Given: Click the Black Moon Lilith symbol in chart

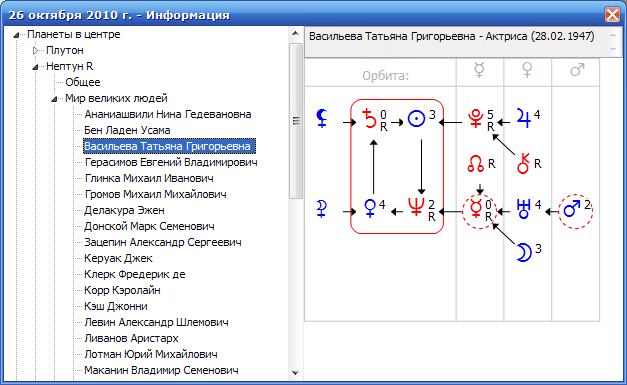Looking at the screenshot, I should [322, 118].
